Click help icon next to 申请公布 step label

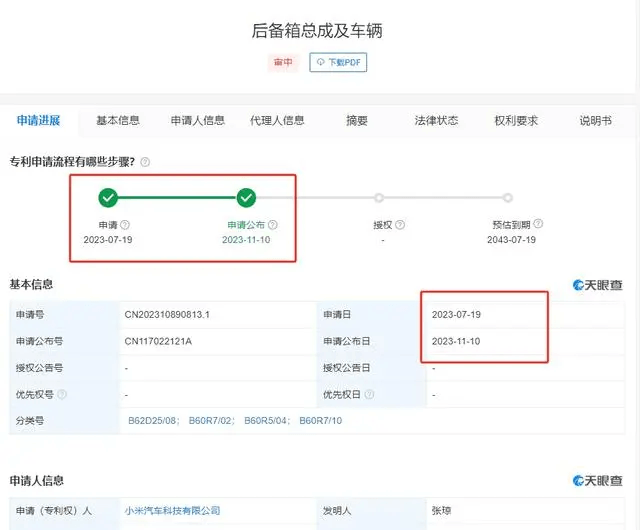tap(273, 225)
